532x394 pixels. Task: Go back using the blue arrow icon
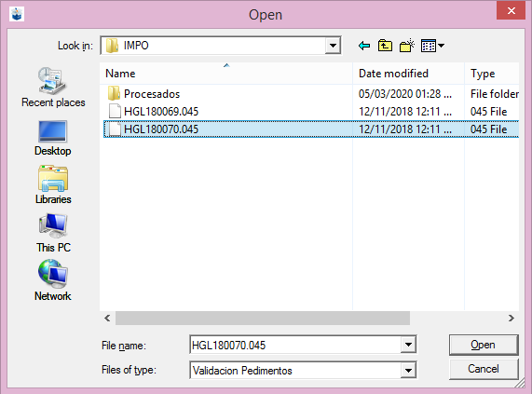coord(364,46)
